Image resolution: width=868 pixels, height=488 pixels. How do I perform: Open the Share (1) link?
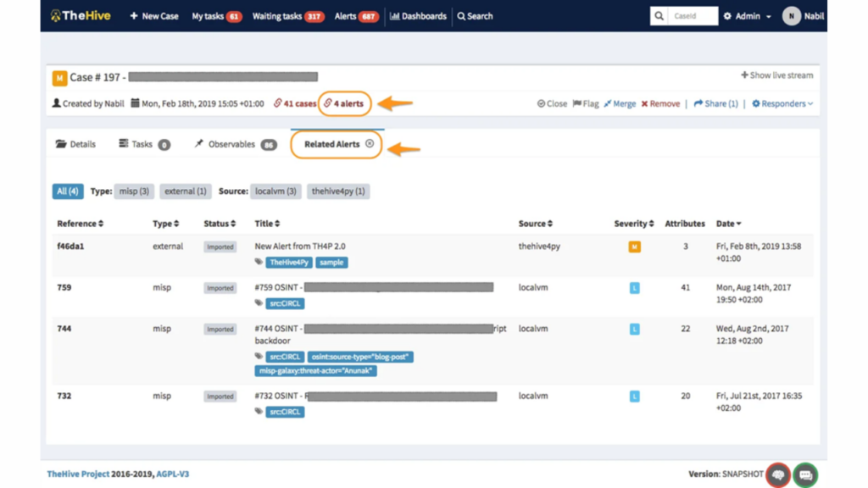click(x=715, y=103)
